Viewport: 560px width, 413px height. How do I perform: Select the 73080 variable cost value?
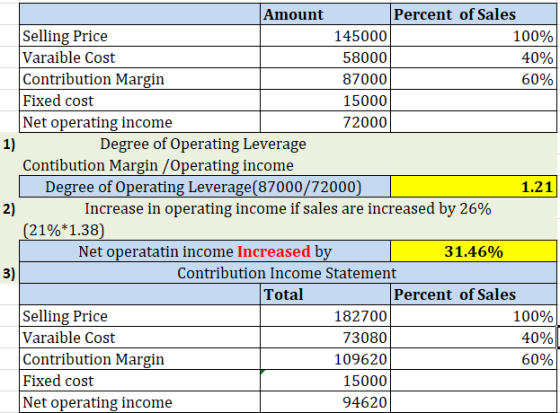(325, 337)
